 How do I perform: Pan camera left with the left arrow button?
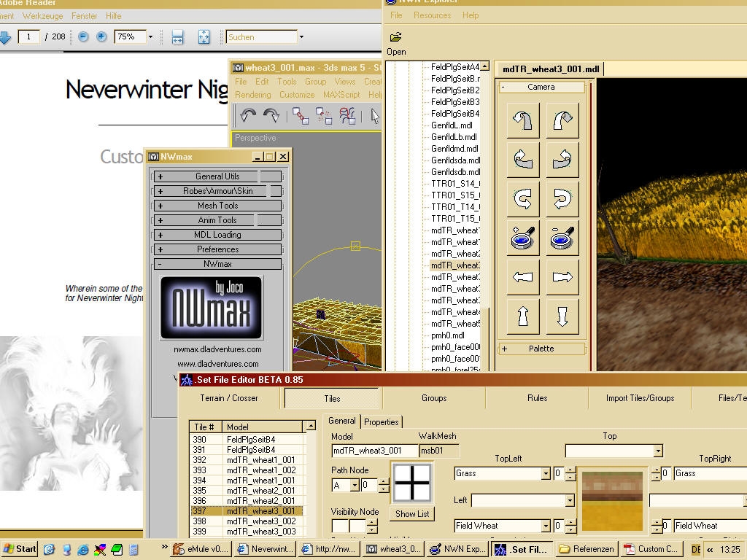point(524,277)
